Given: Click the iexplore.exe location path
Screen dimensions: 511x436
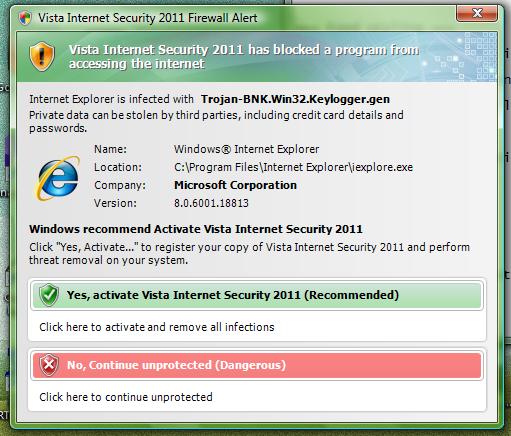Looking at the screenshot, I should [x=293, y=167].
